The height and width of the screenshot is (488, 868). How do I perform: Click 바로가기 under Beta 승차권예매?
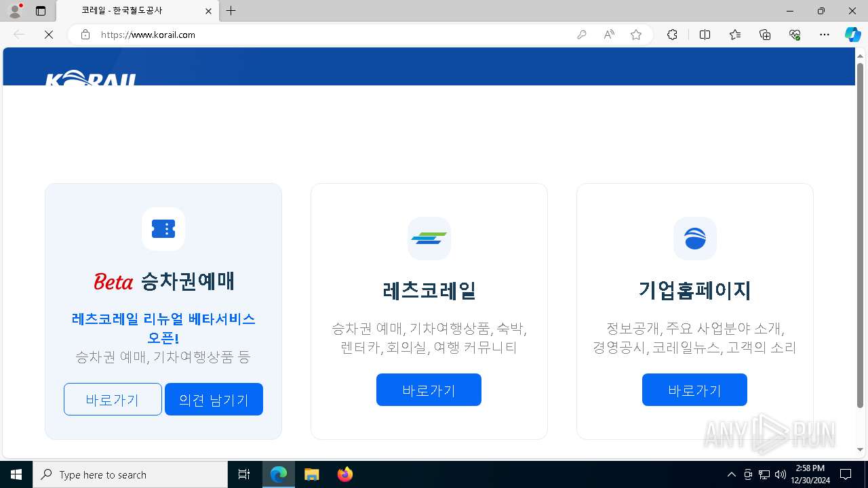(113, 399)
